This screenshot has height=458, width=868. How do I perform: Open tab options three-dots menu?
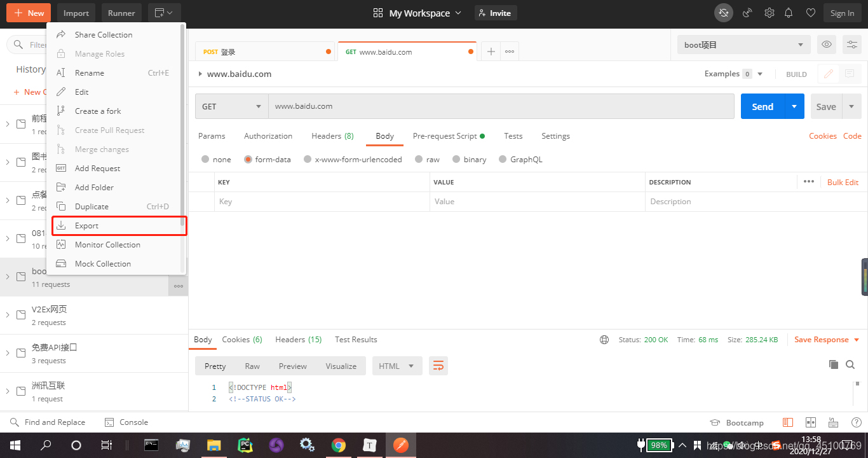click(x=510, y=52)
